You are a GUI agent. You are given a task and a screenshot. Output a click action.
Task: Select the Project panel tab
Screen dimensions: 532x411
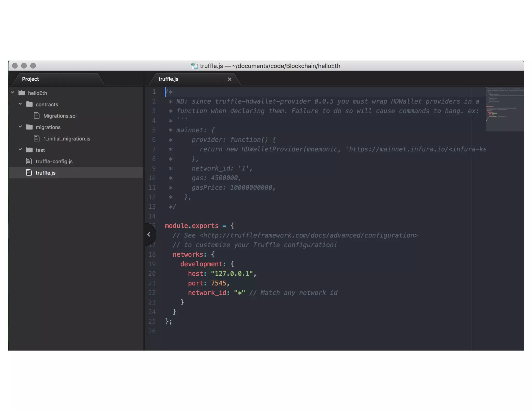tap(30, 79)
